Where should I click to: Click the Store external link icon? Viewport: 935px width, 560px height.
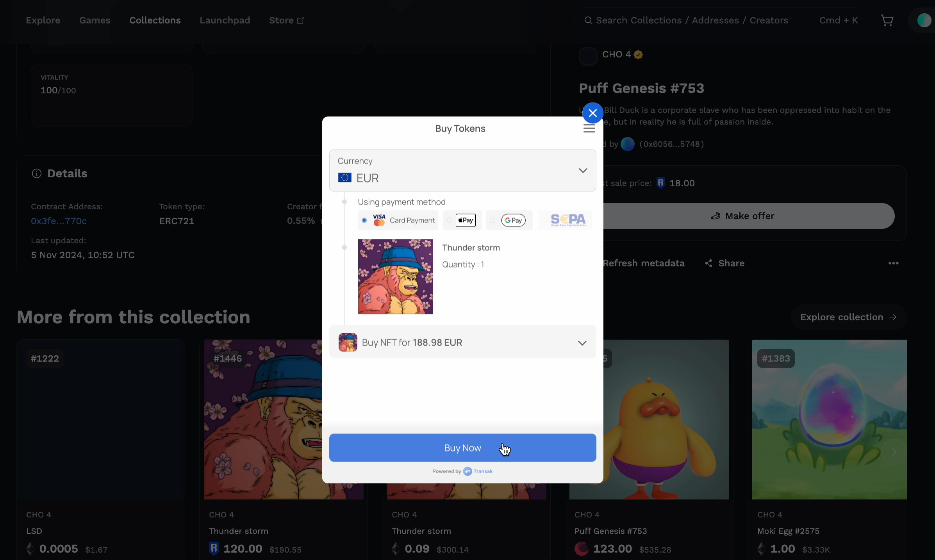[x=300, y=20]
